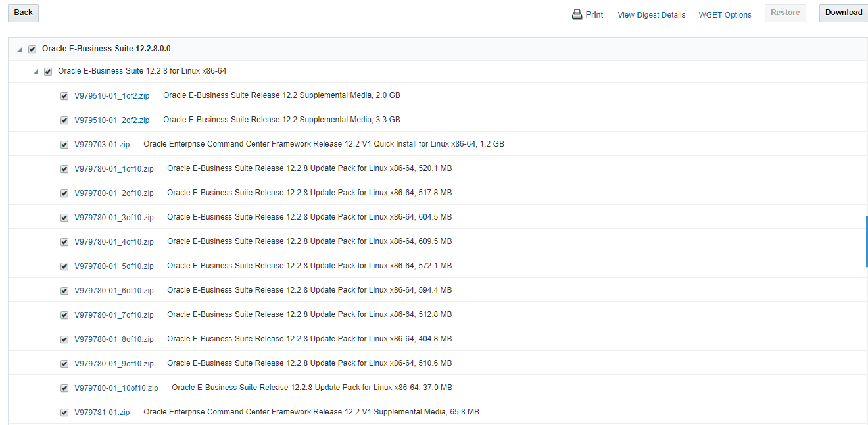Select Update Pack description ending 594.4 MB
The image size is (868, 425).
310,290
